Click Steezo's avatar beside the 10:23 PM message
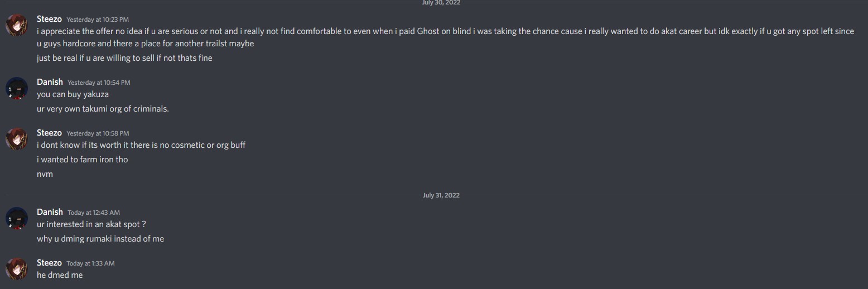The image size is (868, 289). click(x=17, y=26)
